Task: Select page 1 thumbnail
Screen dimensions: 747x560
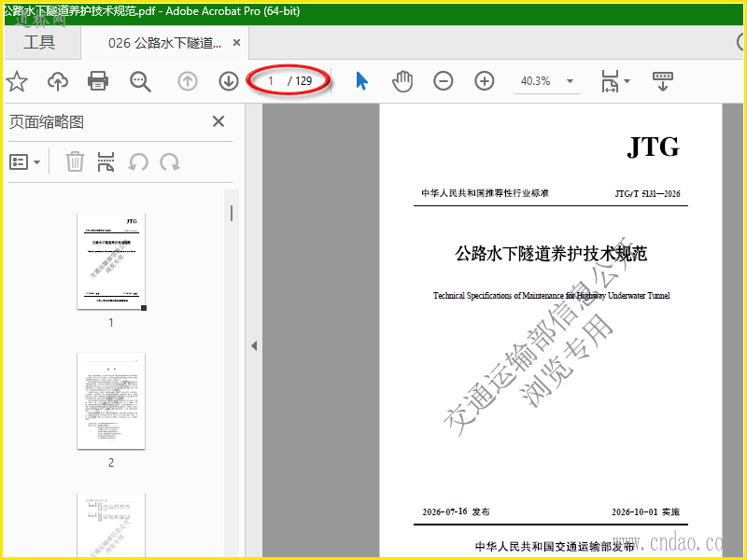Action: [111, 261]
